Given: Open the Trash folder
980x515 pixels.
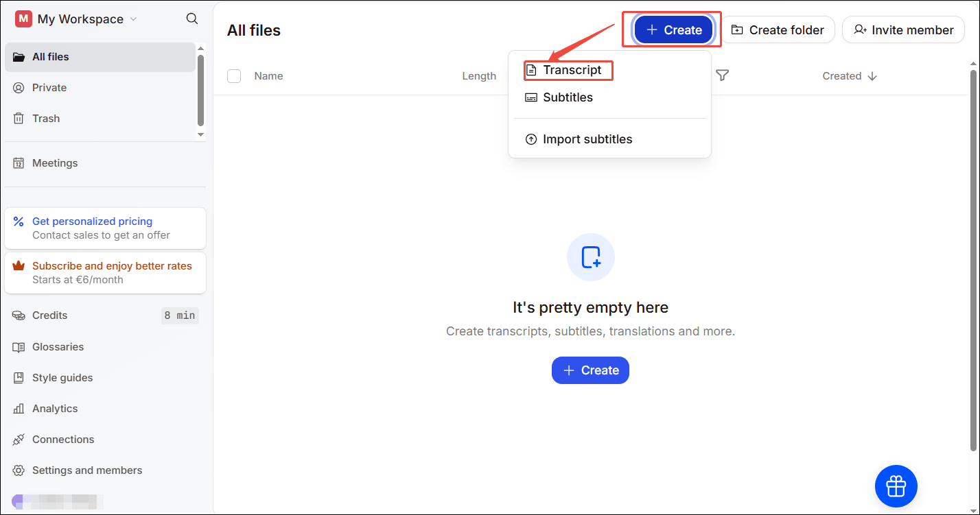Looking at the screenshot, I should tap(45, 118).
